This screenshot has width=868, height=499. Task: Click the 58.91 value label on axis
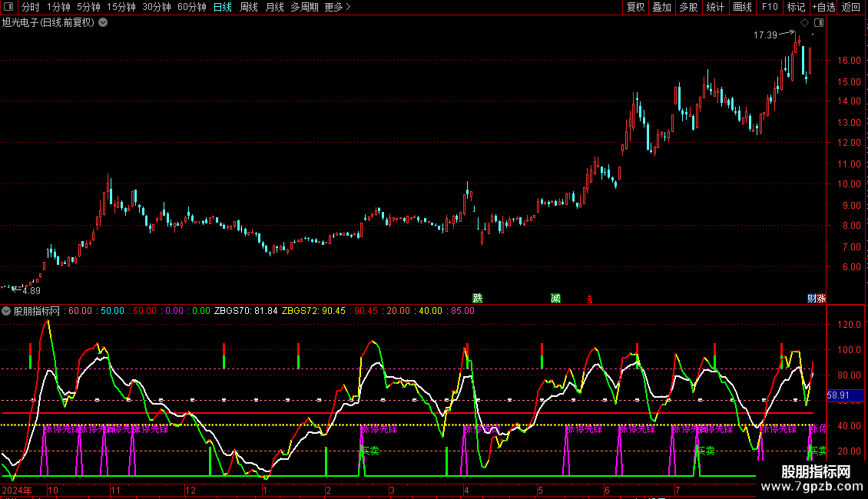[838, 395]
